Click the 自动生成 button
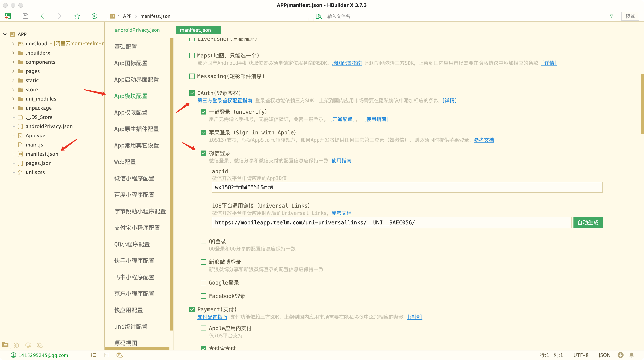Image resolution: width=644 pixels, height=360 pixels. (x=588, y=222)
